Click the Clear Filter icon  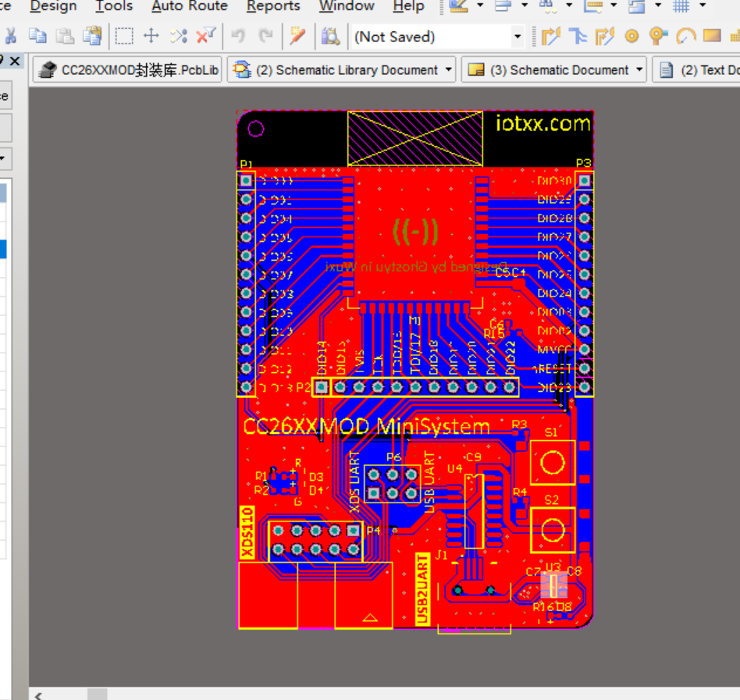click(206, 37)
